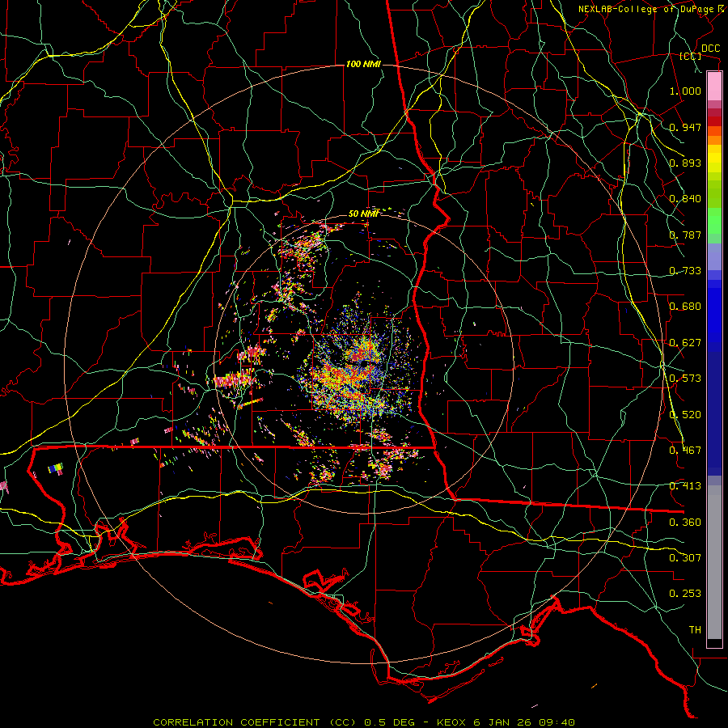Click the bright green color bar band

(714, 221)
